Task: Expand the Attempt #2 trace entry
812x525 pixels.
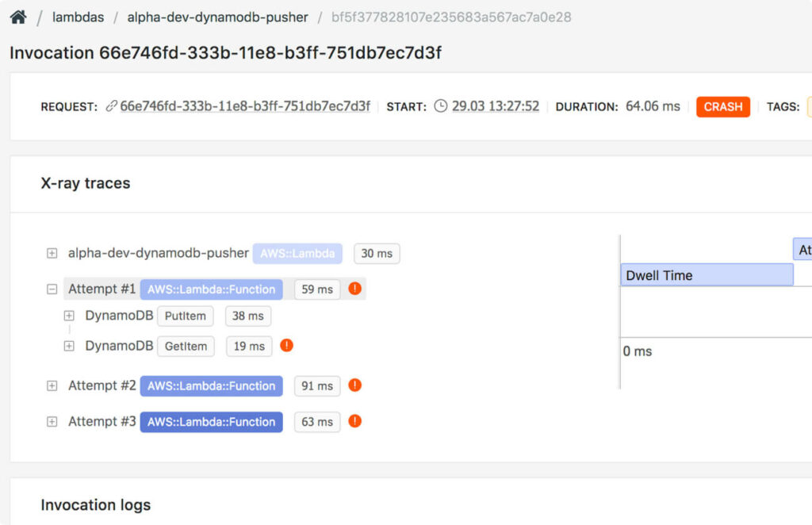Action: [x=52, y=385]
